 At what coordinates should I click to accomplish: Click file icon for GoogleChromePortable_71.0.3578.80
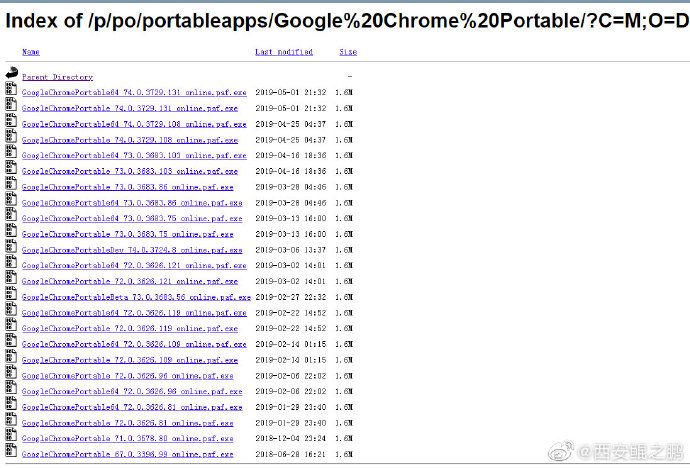(11, 434)
